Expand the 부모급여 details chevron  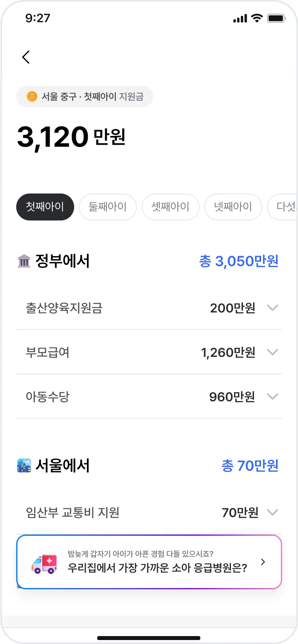[x=272, y=352]
